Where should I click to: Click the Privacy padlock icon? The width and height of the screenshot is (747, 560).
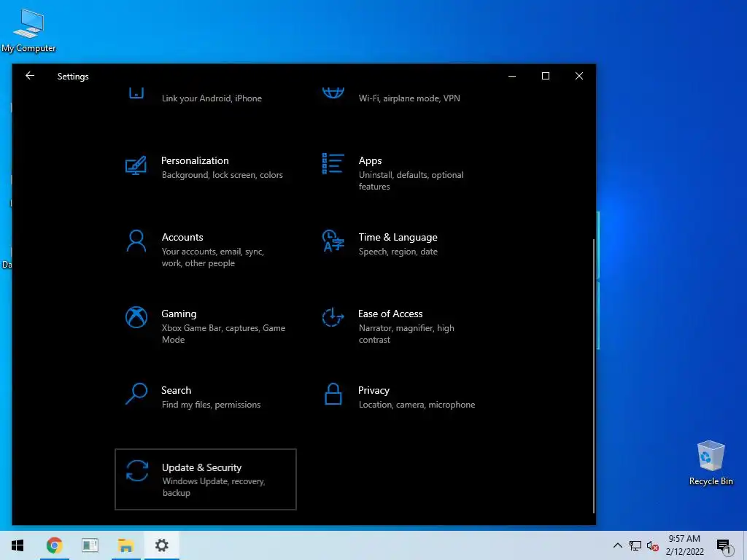tap(333, 394)
